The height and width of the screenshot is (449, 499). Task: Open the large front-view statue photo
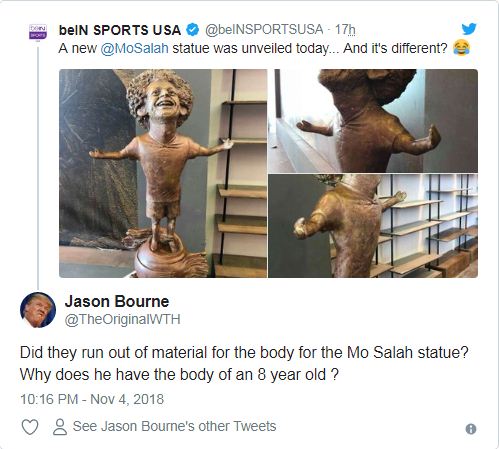click(163, 173)
